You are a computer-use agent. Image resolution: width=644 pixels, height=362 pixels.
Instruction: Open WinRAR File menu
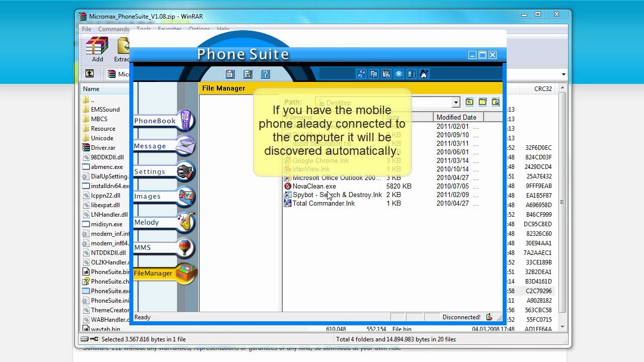point(87,29)
